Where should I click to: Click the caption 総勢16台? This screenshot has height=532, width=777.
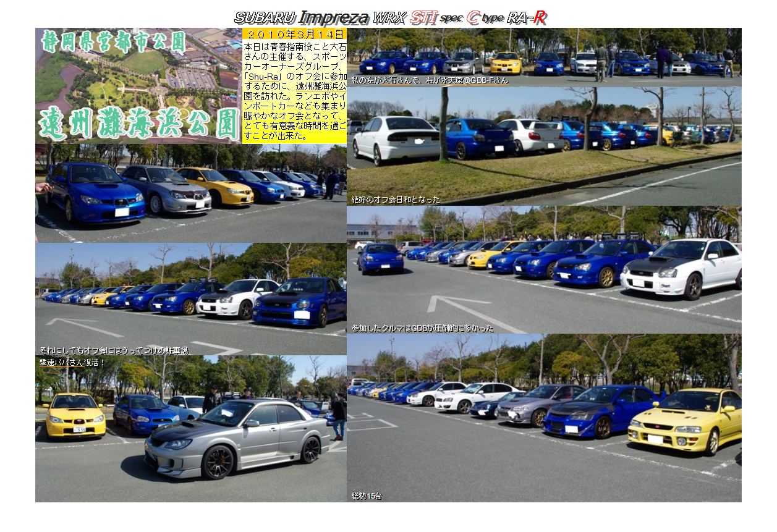coord(367,496)
